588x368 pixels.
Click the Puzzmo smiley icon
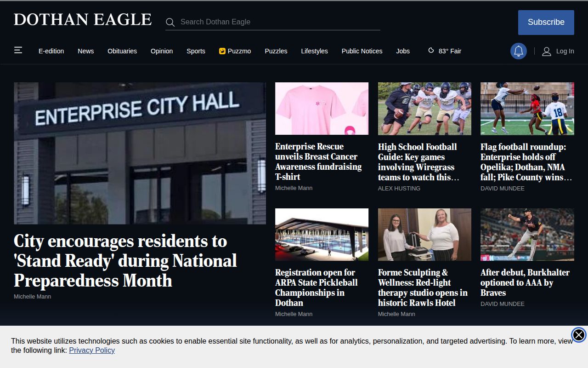pyautogui.click(x=222, y=51)
